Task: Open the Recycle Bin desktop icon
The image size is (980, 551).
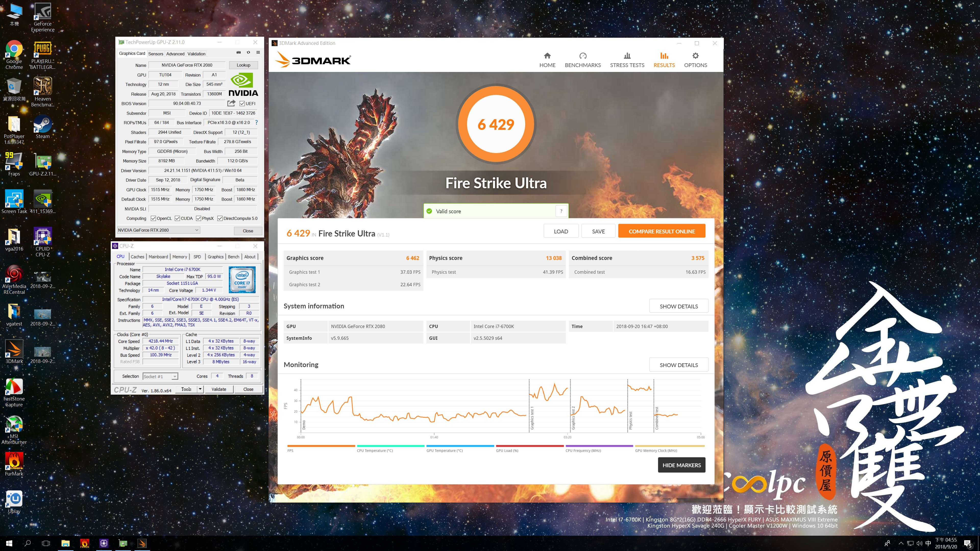Action: point(14,90)
